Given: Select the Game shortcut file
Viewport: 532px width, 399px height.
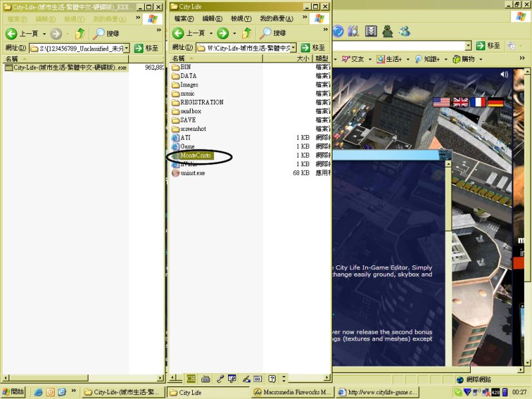Looking at the screenshot, I should coord(184,146).
